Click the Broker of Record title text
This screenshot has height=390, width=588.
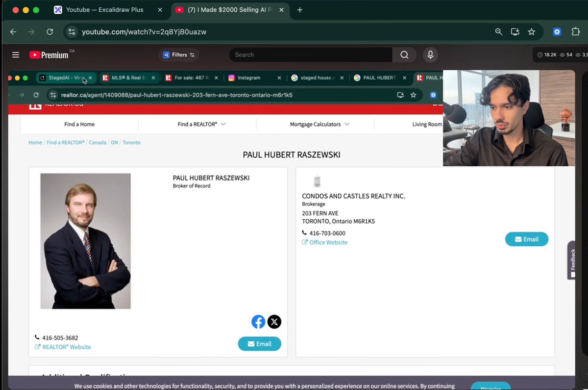[192, 186]
